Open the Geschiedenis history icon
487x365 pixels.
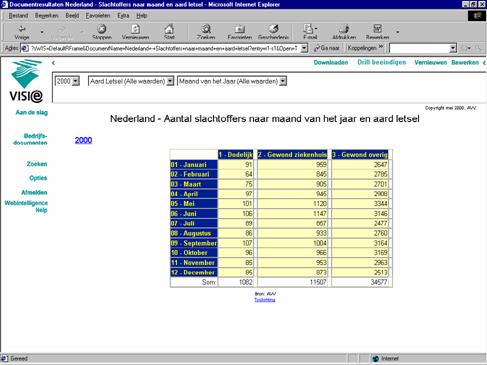pyautogui.click(x=273, y=29)
